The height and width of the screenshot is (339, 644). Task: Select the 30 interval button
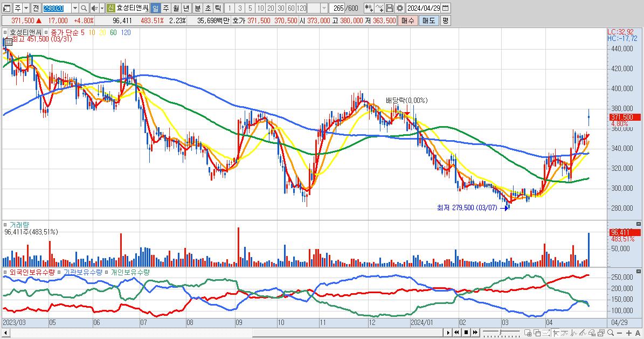[281, 8]
